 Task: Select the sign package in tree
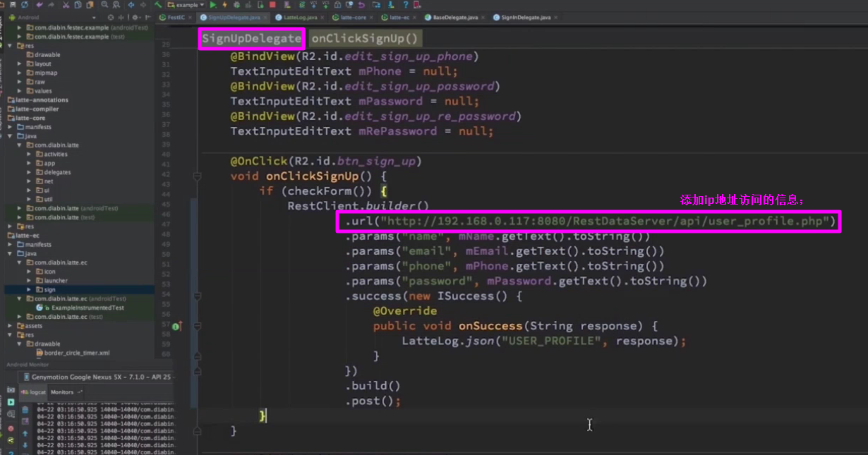coord(49,289)
